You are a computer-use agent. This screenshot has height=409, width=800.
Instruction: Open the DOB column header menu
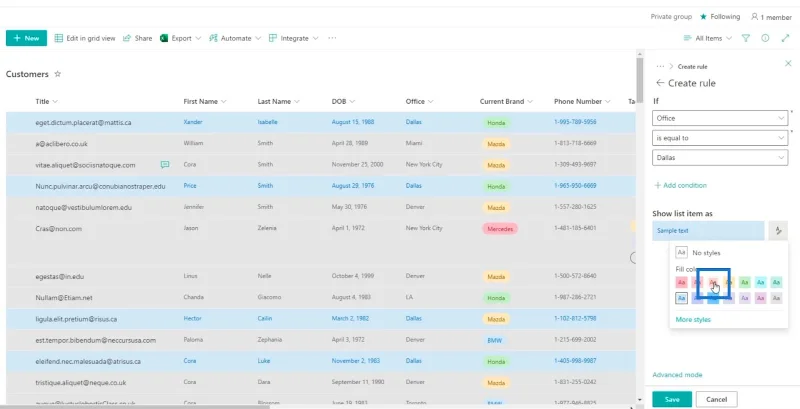tap(343, 101)
